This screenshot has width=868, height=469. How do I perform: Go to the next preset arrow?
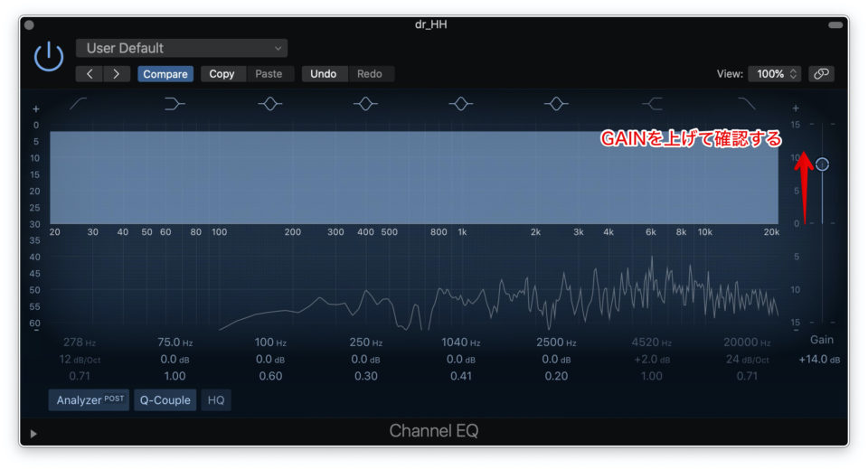(116, 74)
